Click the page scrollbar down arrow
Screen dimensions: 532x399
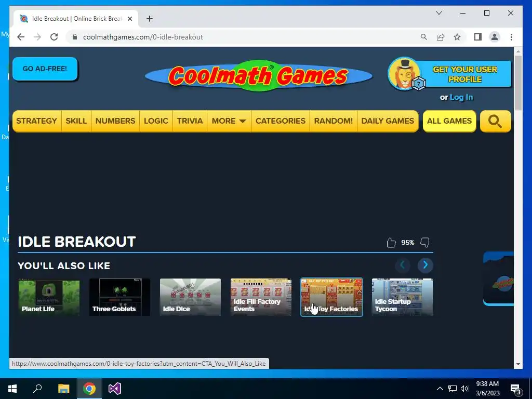coord(518,364)
